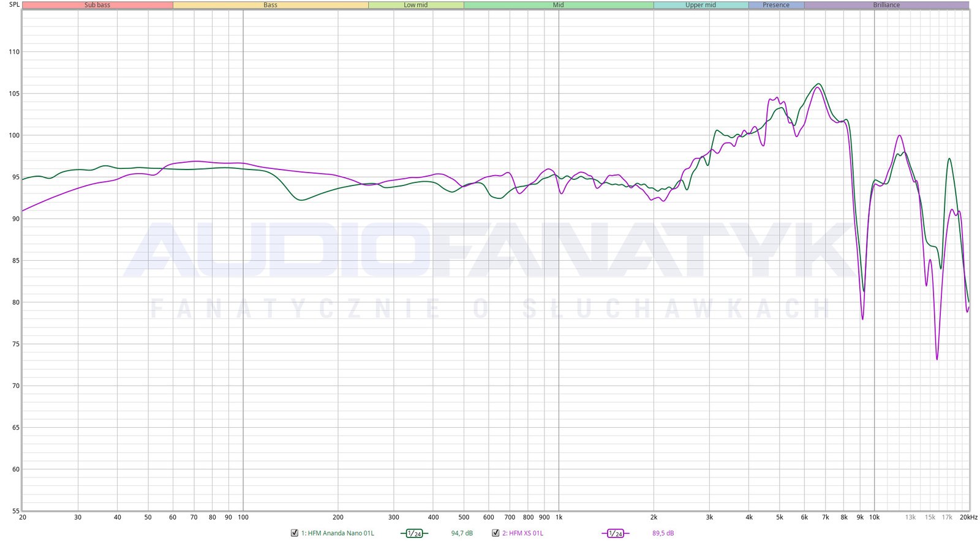The height and width of the screenshot is (541, 980).
Task: Click the 95 value on SPL axis
Action: point(16,177)
